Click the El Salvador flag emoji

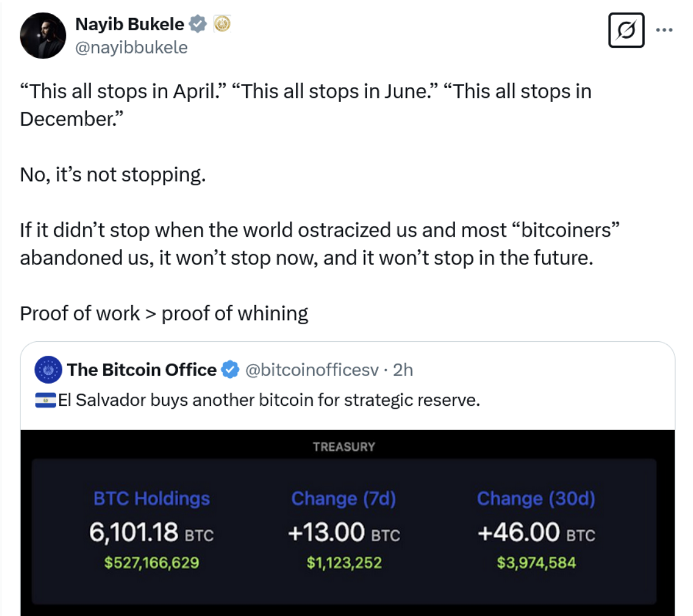(x=46, y=400)
